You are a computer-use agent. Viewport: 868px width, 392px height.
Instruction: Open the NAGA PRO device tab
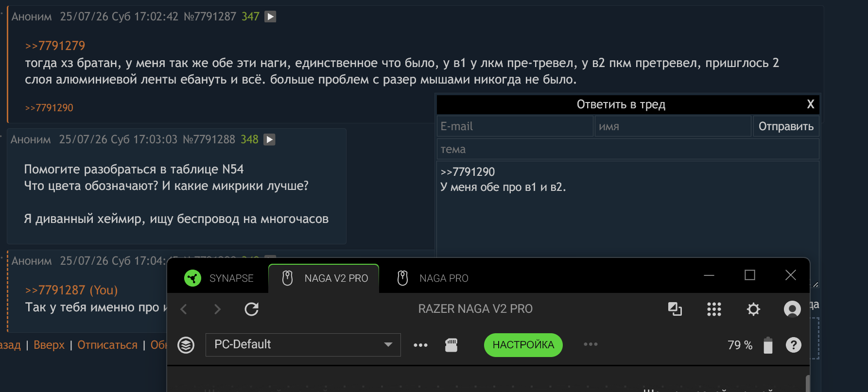(x=433, y=278)
